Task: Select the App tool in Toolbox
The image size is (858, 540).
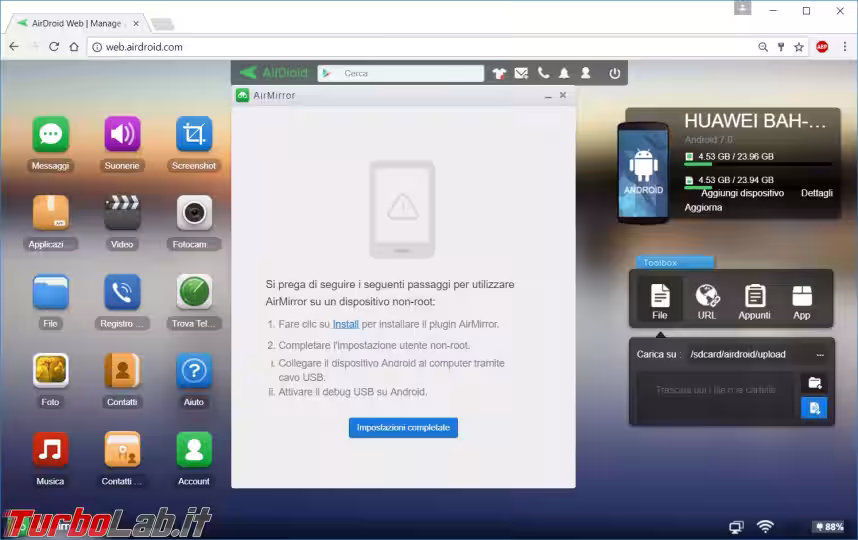Action: click(802, 300)
